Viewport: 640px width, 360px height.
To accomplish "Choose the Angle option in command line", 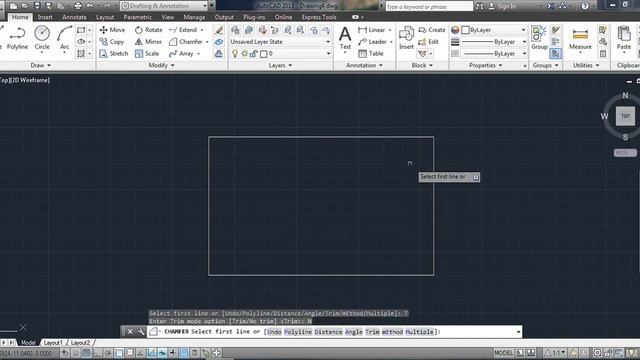I will pyautogui.click(x=353, y=332).
